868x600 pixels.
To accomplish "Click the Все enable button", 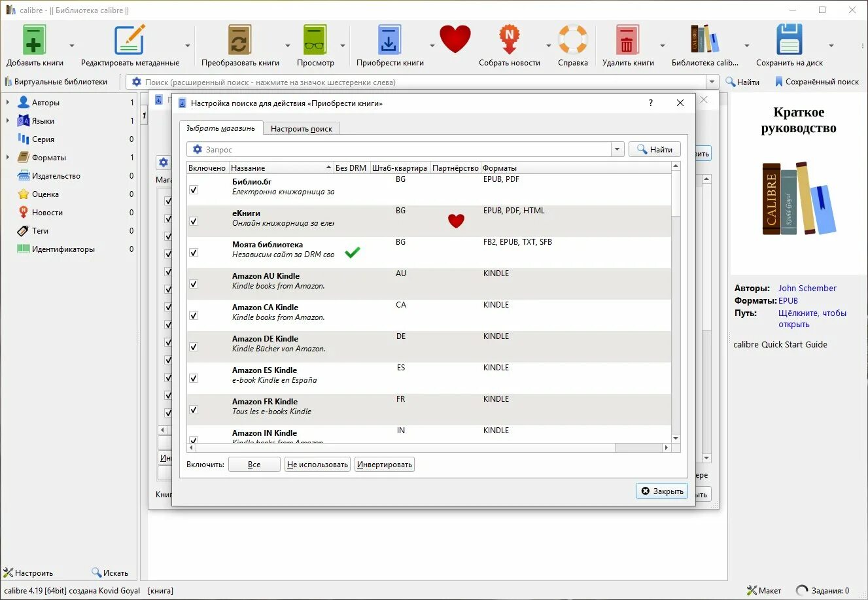I will click(254, 465).
